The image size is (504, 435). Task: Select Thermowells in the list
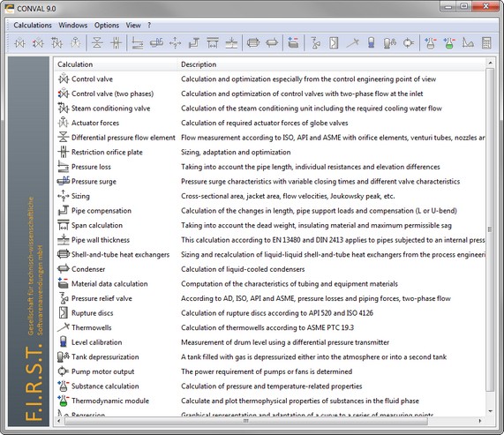pos(270,327)
